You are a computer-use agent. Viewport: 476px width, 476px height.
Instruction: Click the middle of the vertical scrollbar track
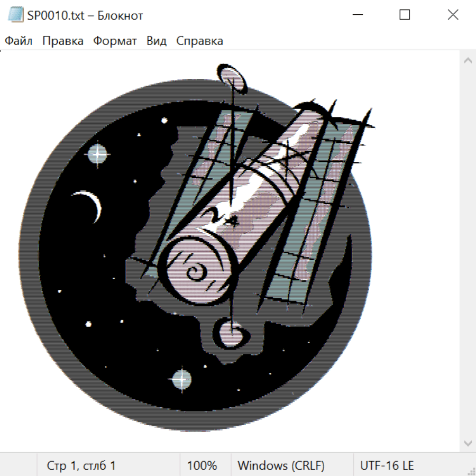[468, 251]
